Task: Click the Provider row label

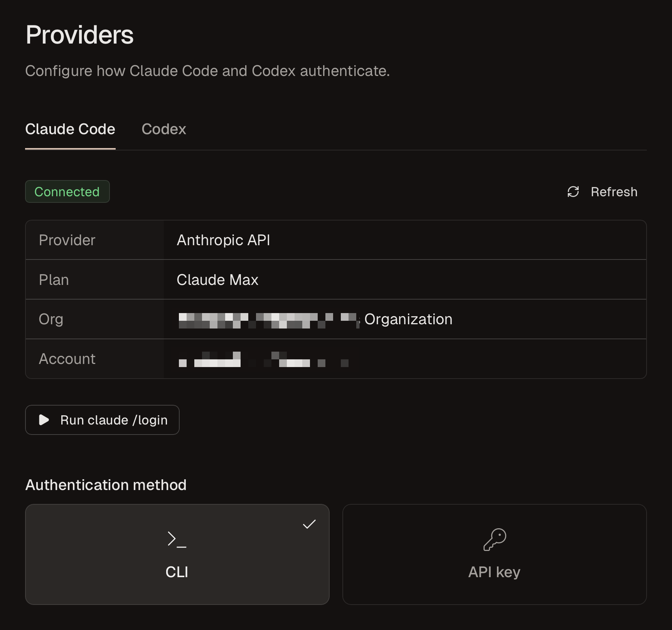Action: [x=67, y=240]
